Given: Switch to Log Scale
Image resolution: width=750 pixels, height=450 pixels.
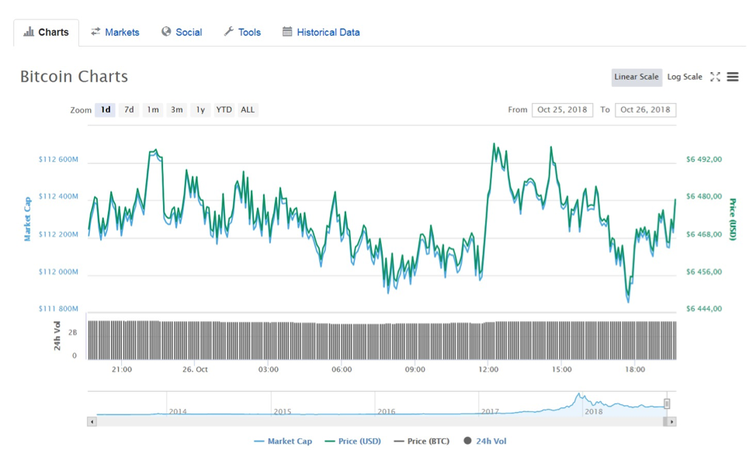Looking at the screenshot, I should tap(684, 77).
